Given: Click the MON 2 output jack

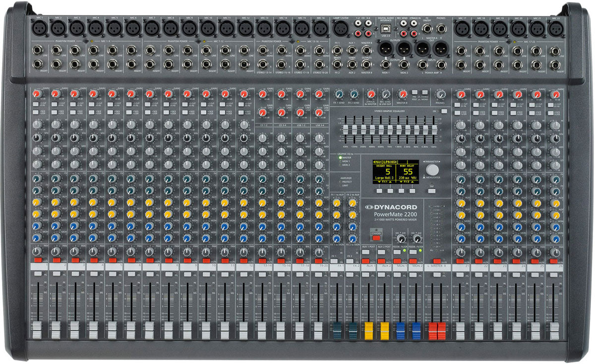Looking at the screenshot, I should coord(404,64).
